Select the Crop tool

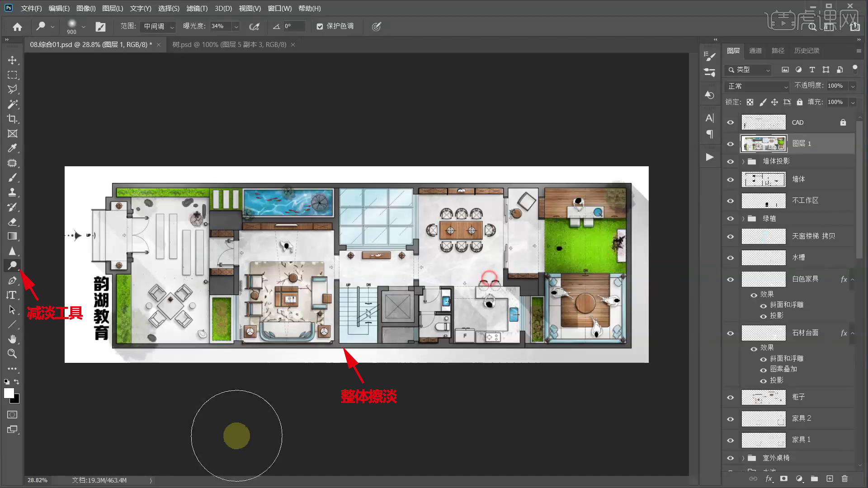[x=12, y=119]
